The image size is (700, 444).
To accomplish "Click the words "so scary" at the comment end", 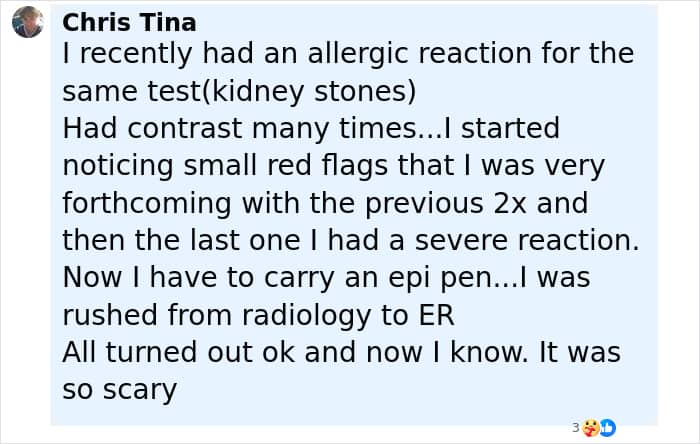I will (119, 389).
